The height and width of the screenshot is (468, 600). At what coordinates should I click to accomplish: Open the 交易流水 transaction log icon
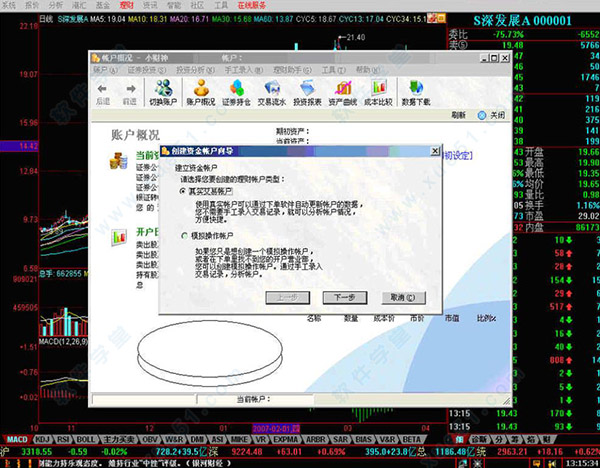(x=272, y=92)
